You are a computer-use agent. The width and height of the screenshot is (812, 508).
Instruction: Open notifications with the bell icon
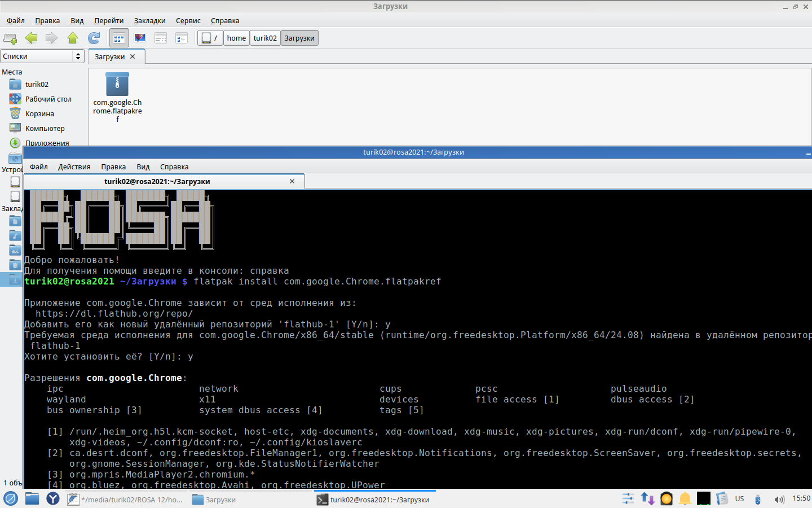[x=685, y=499]
